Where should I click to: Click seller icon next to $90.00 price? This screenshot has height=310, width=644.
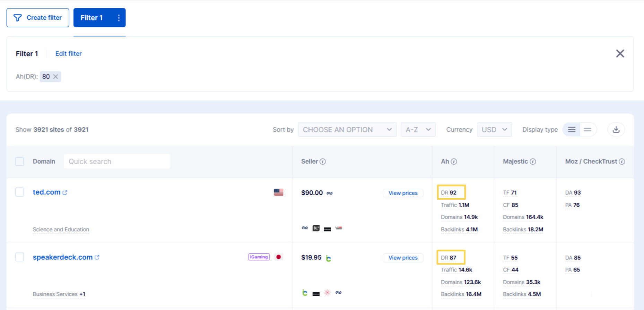click(330, 193)
